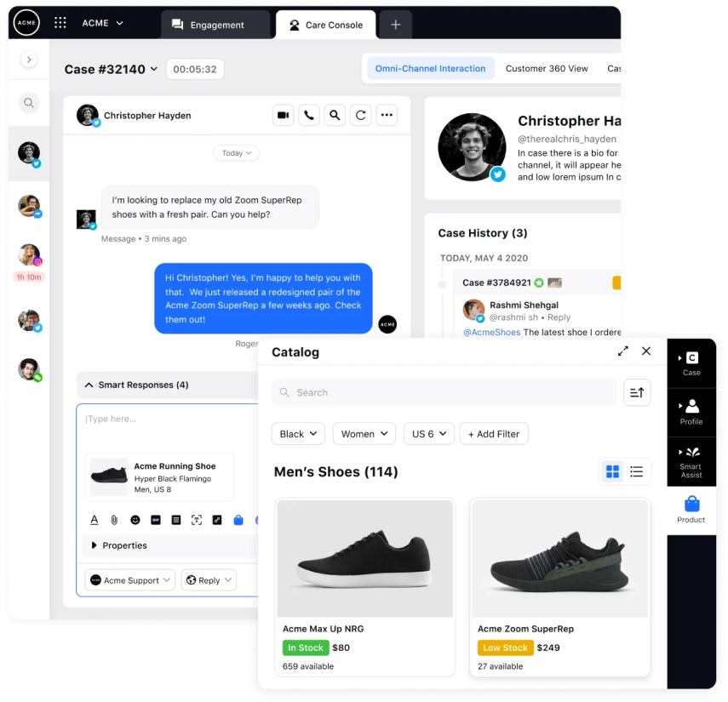The height and width of the screenshot is (702, 728).
Task: Open canned responses template icon in composer
Action: (176, 520)
